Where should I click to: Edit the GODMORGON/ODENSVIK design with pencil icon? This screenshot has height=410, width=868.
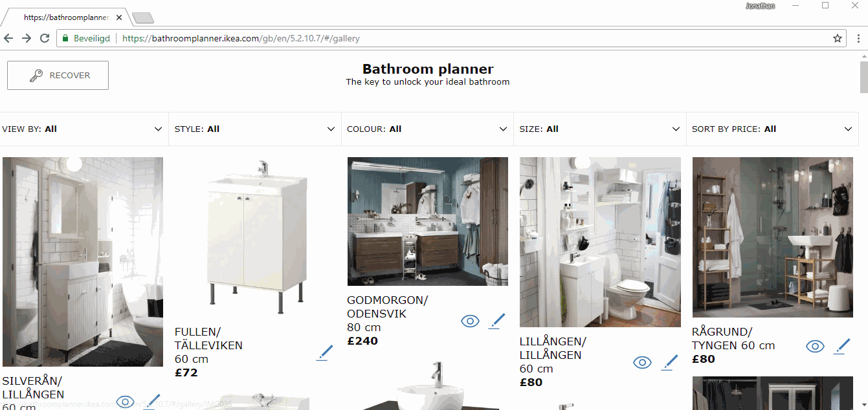tap(496, 321)
